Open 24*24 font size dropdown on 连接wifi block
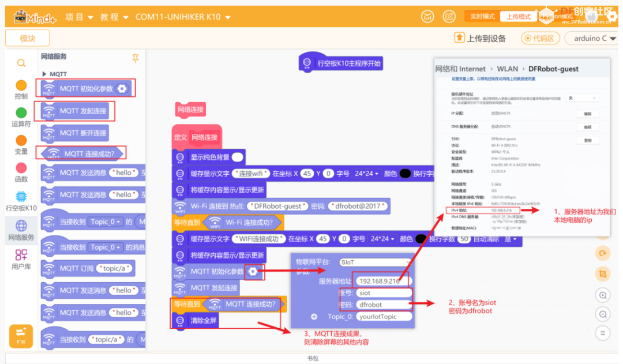 (366, 174)
